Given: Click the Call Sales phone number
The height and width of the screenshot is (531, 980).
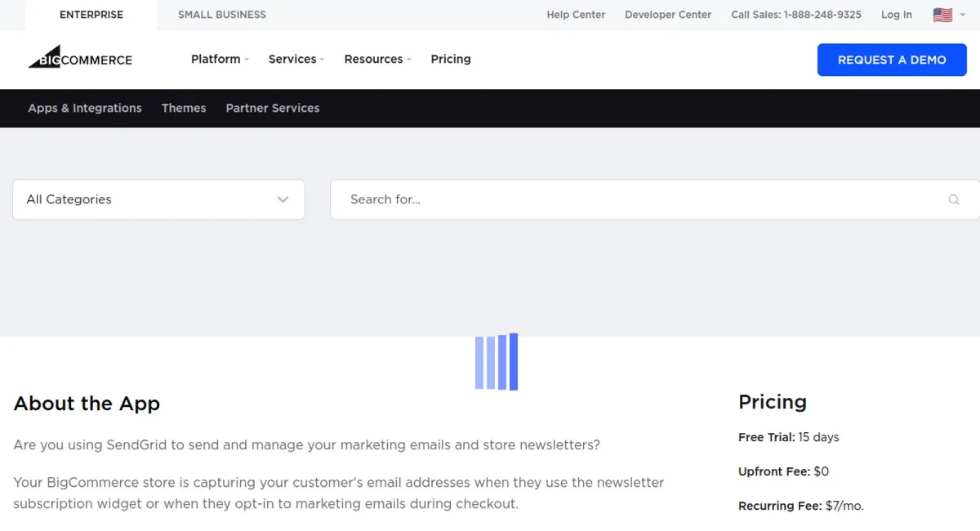Looking at the screenshot, I should click(x=795, y=15).
